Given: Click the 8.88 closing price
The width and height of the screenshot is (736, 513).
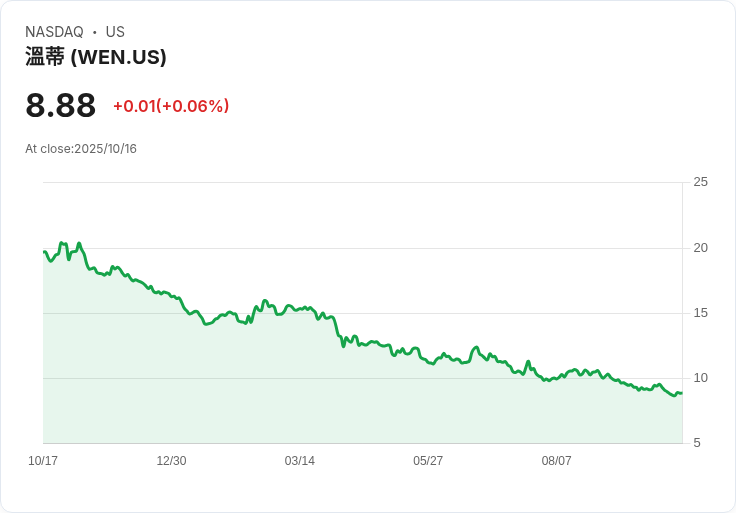Looking at the screenshot, I should [x=60, y=106].
